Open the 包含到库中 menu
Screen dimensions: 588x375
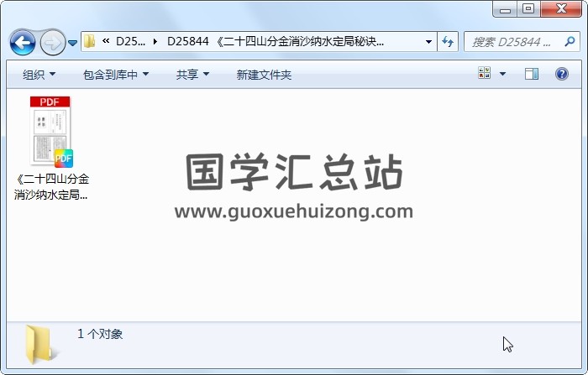point(116,75)
